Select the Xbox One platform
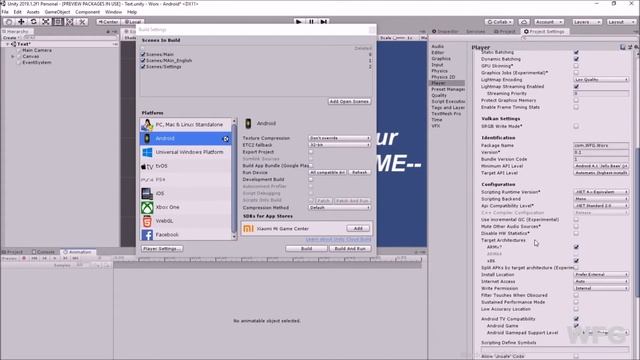 tap(186, 207)
